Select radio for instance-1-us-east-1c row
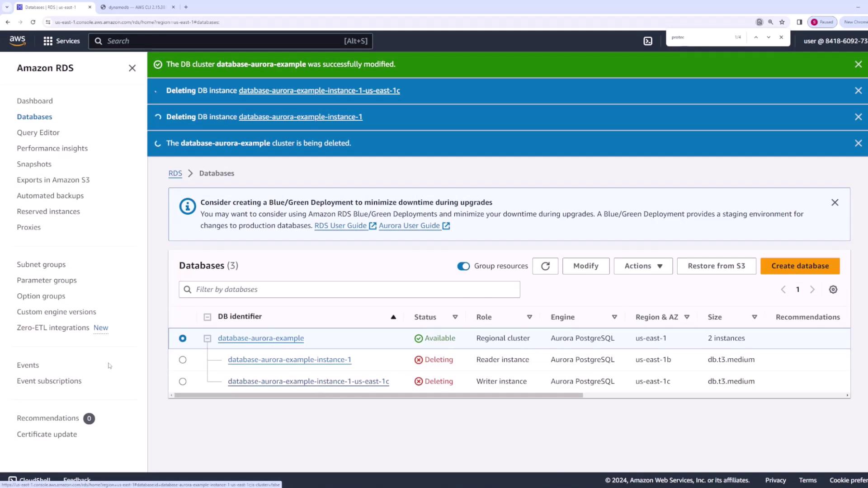Screen dimensions: 868x488 pyautogui.click(x=183, y=382)
